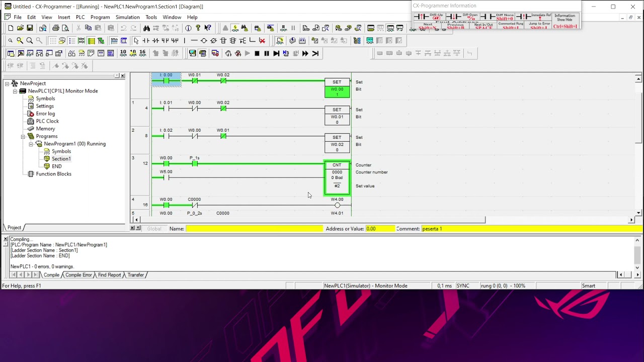The width and height of the screenshot is (644, 362).
Task: Pause the simulation
Action: tap(267, 53)
